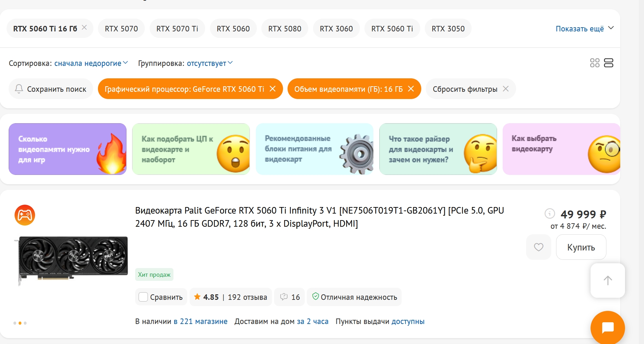
Task: Click the price info icon near 49 999 ₽
Action: (x=550, y=214)
